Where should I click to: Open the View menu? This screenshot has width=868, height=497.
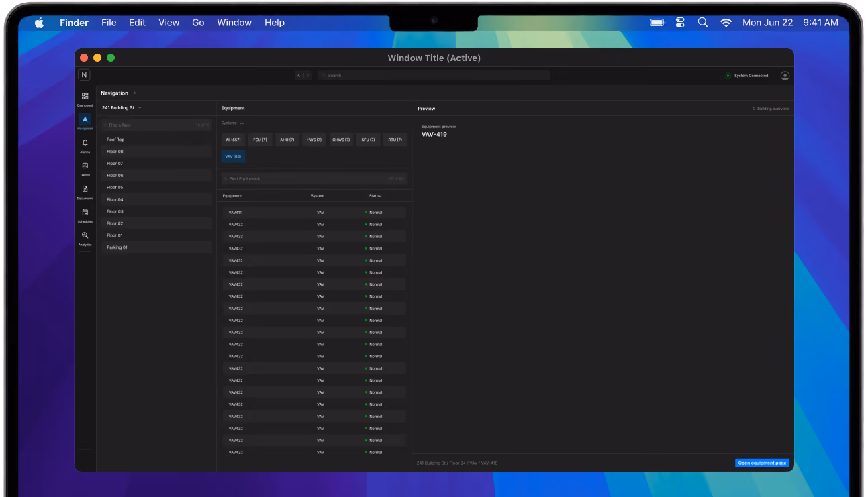168,23
